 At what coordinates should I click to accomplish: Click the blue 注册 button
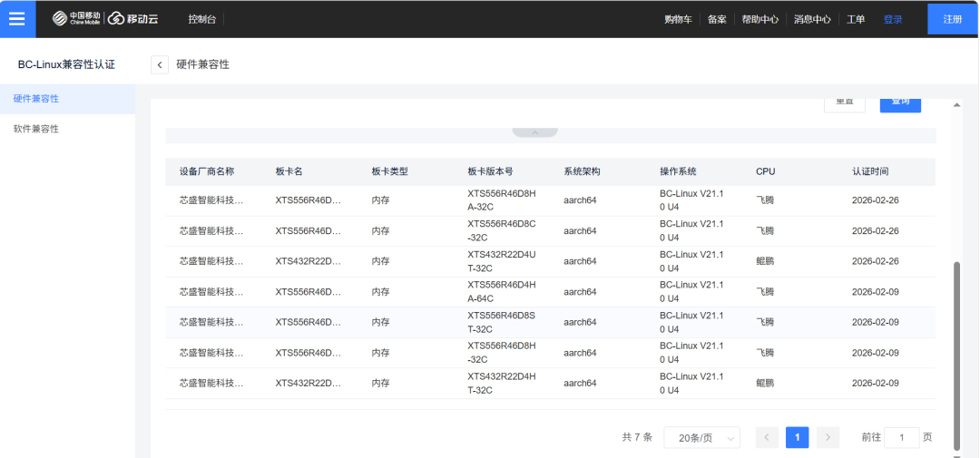pyautogui.click(x=953, y=19)
